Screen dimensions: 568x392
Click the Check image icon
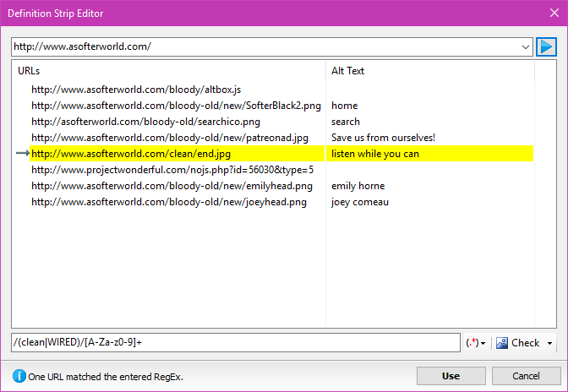point(502,343)
